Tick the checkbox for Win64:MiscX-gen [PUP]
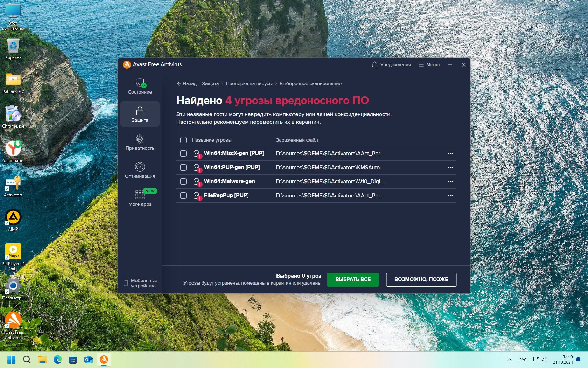 click(x=183, y=154)
